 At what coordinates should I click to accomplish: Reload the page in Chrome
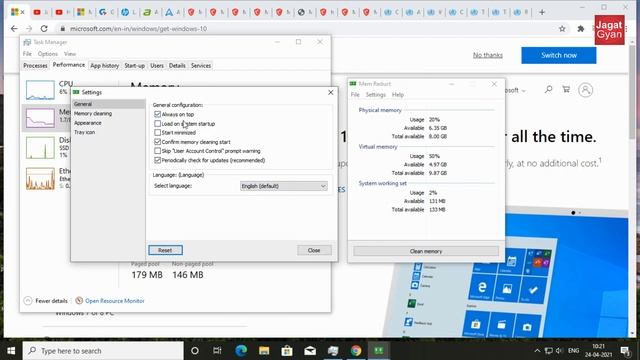pyautogui.click(x=44, y=29)
